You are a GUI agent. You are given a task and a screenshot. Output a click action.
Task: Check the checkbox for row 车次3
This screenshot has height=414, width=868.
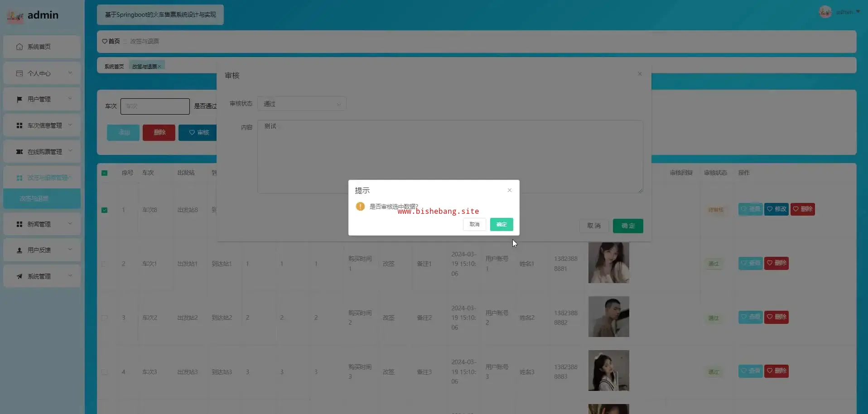(x=105, y=372)
